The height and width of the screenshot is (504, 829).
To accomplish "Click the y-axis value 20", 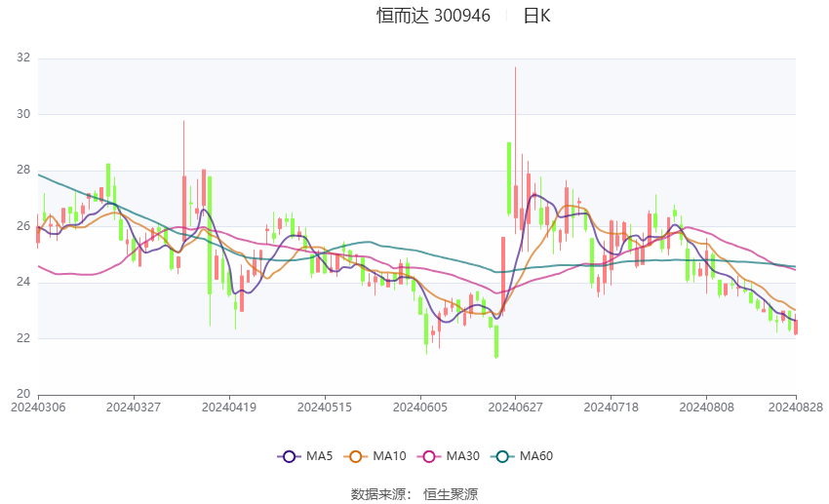I will [23, 394].
